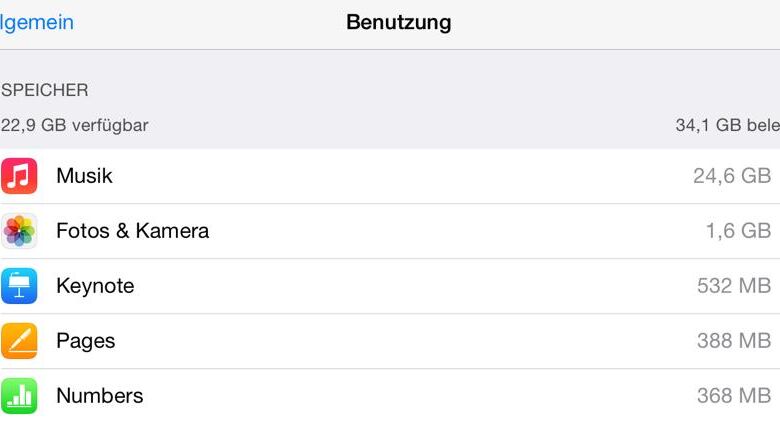Click the 388 MB Pages size
Viewport: 780px width, 422px height.
(734, 341)
